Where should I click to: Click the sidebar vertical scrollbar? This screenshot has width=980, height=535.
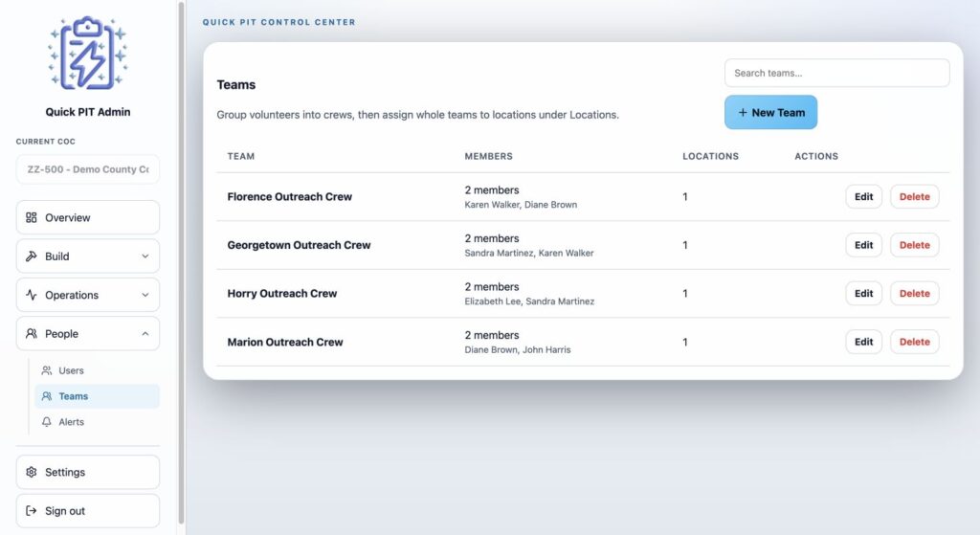181,262
